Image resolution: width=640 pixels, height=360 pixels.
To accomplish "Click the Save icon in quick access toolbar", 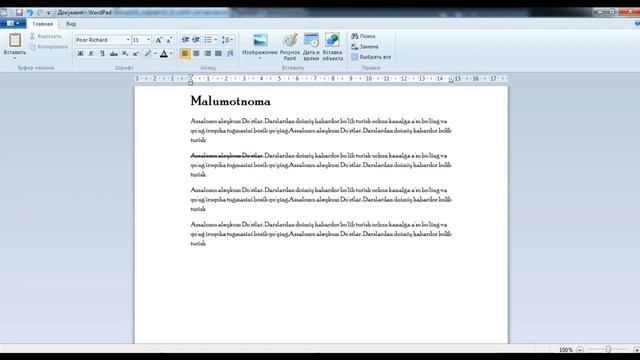I will pos(19,13).
